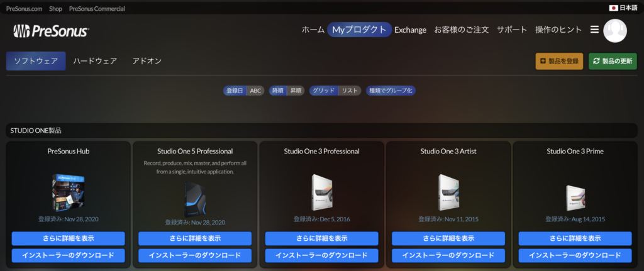Click the Studio One 3 Professional box art
This screenshot has width=644, height=271.
point(321,192)
